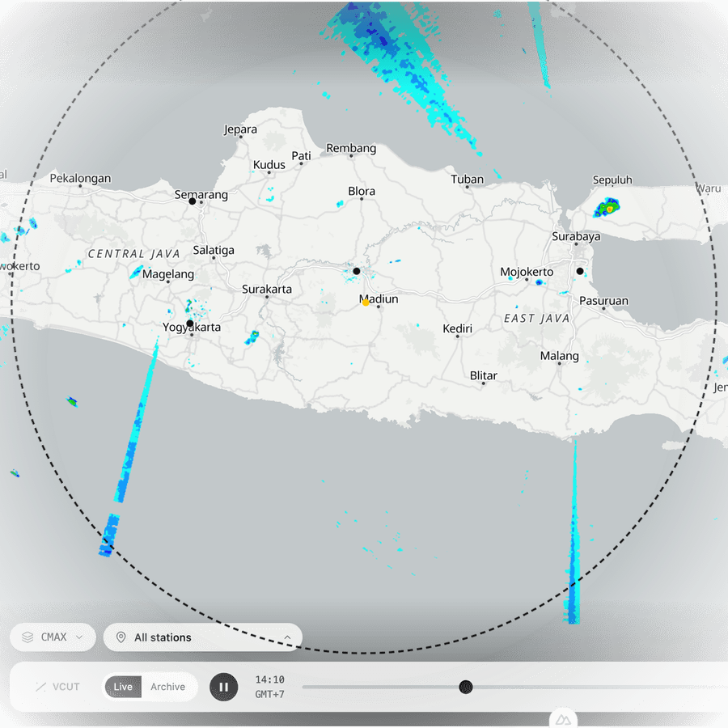Click the storm cell near Sepuluh

tap(607, 208)
